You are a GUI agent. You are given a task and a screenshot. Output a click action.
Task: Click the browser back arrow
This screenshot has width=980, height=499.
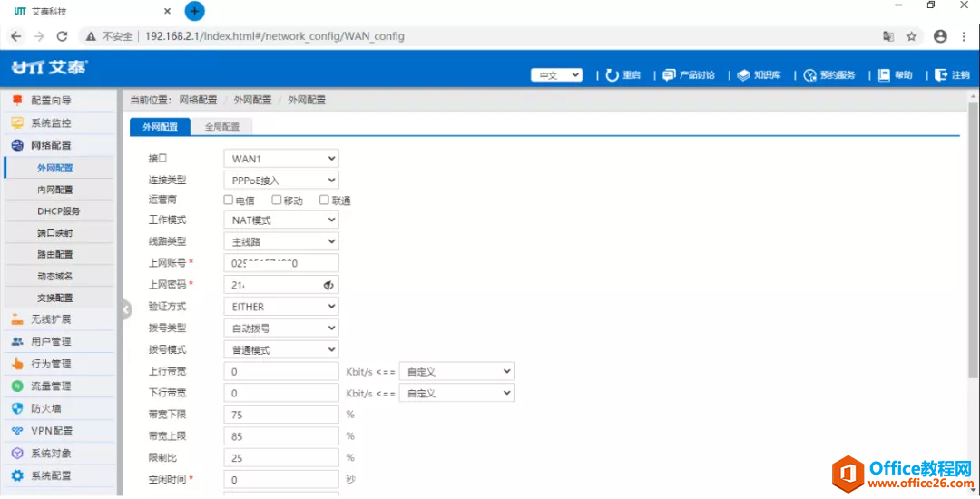pyautogui.click(x=15, y=36)
